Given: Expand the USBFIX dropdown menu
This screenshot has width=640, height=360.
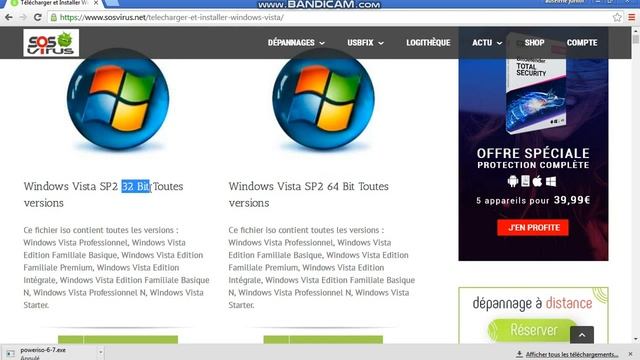Looking at the screenshot, I should coord(365,42).
